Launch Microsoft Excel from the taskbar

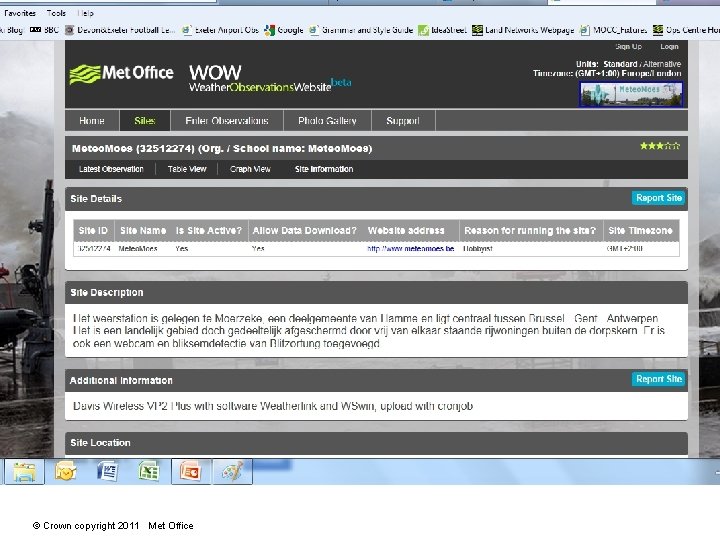149,471
